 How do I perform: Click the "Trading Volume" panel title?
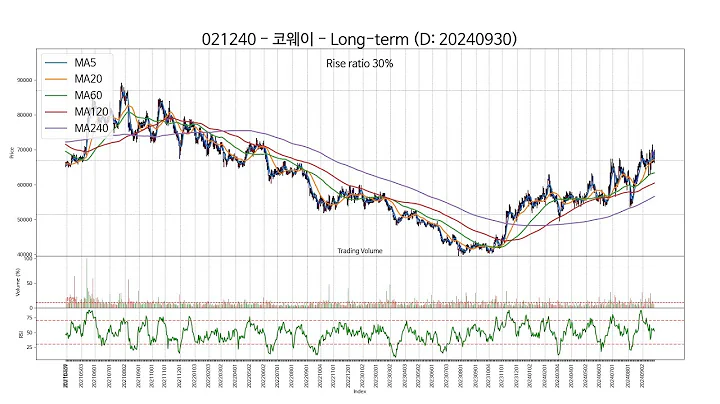360,251
